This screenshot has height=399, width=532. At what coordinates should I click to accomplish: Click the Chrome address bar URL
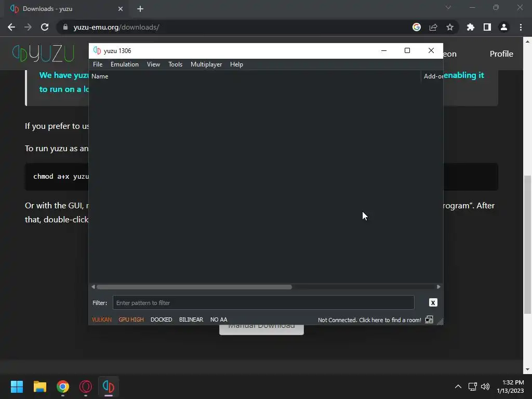tap(116, 27)
